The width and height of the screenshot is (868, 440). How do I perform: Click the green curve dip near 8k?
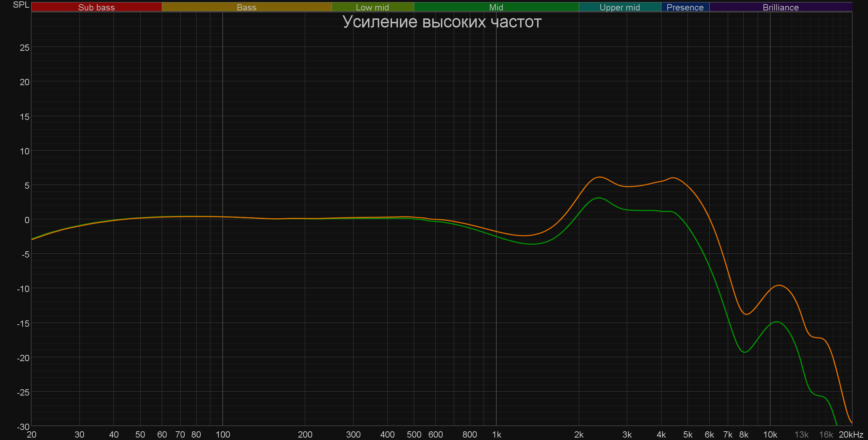point(744,352)
